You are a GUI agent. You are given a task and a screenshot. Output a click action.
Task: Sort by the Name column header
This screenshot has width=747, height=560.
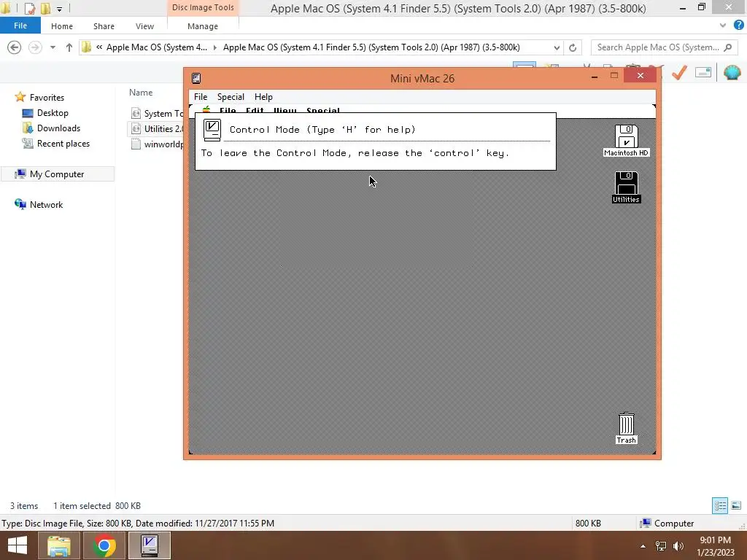tap(141, 93)
